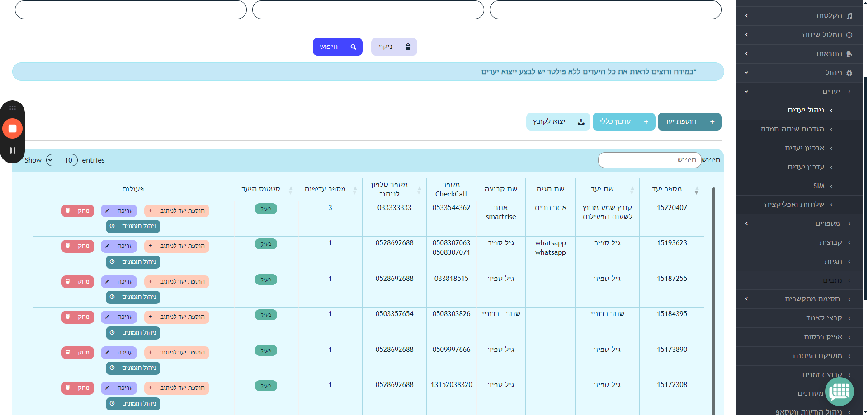The image size is (868, 415).
Task: Open ניהול זמנים for destination 15173890
Action: coord(133,368)
